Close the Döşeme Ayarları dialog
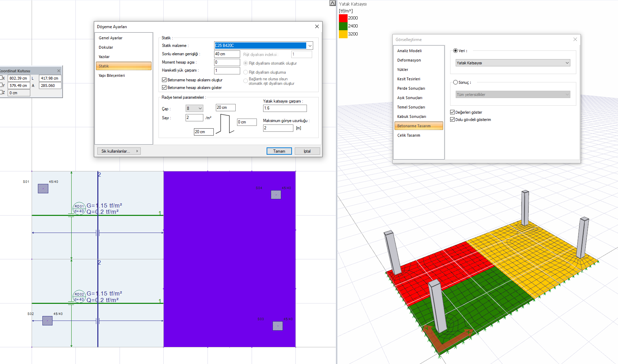Image resolution: width=618 pixels, height=364 pixels. point(317,26)
